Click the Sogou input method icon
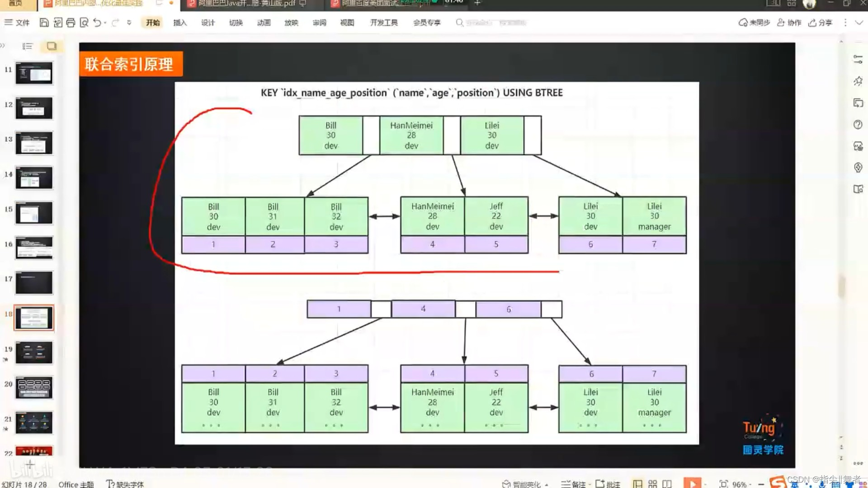Viewport: 868px width, 488px height. click(x=778, y=482)
